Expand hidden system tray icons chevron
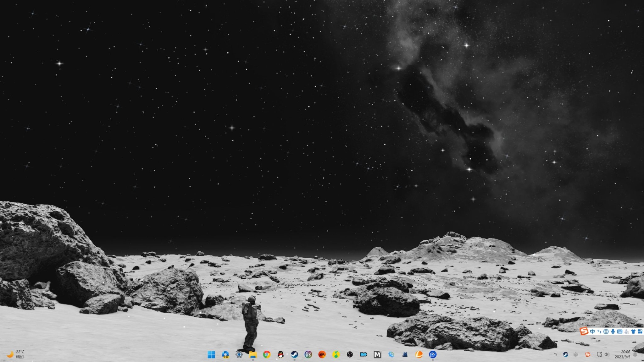Image resolution: width=644 pixels, height=362 pixels. [555, 354]
